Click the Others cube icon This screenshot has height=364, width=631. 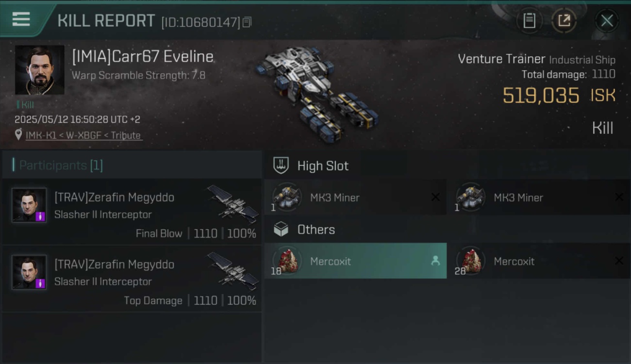(x=281, y=229)
